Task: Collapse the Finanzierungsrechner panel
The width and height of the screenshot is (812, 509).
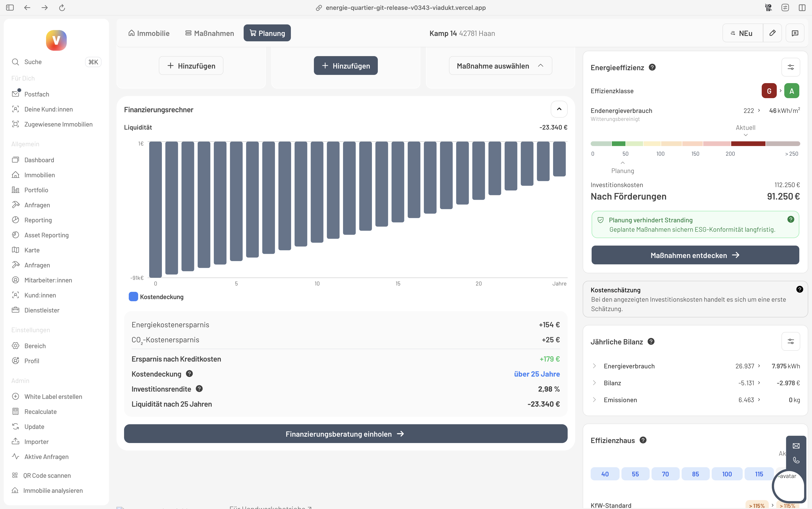Action: [559, 109]
